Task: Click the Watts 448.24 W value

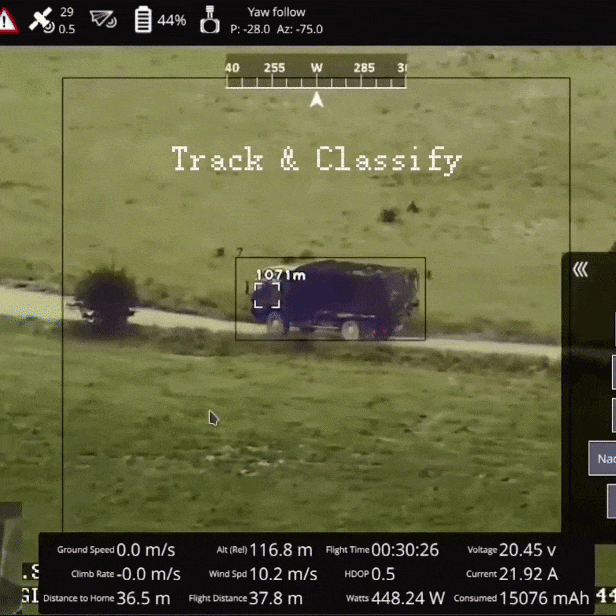Action: [408, 598]
